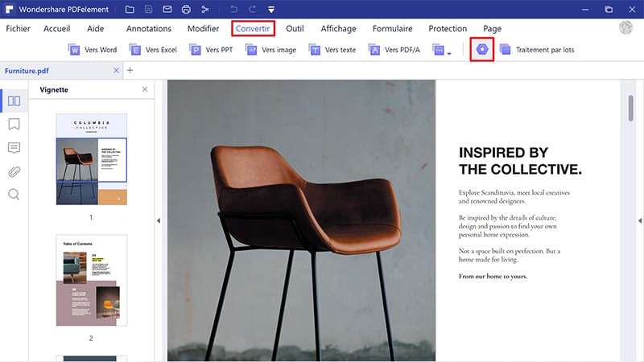Send the PDF via the email icon
Viewport: 644px width, 362px height.
coord(167,9)
